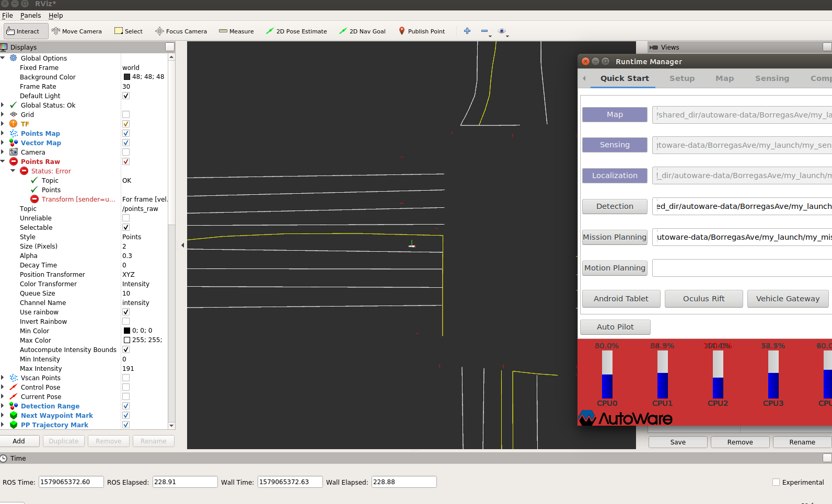Activate the Move Camera tool
832x504 pixels.
click(x=77, y=31)
